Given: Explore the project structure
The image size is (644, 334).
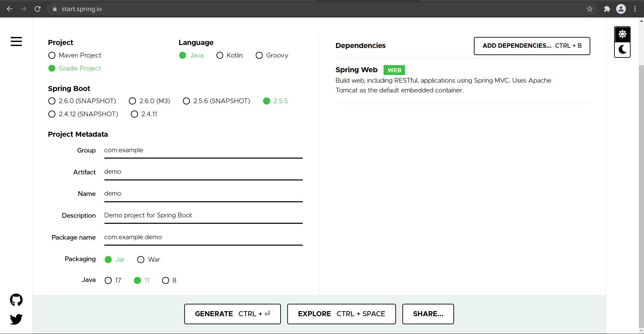Looking at the screenshot, I should (x=341, y=314).
